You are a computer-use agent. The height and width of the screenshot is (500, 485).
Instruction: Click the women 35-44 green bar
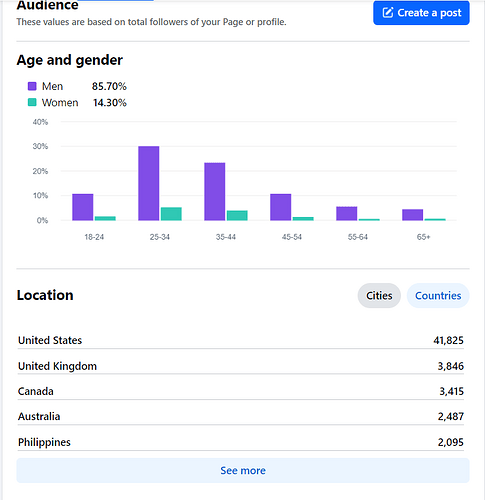(237, 216)
